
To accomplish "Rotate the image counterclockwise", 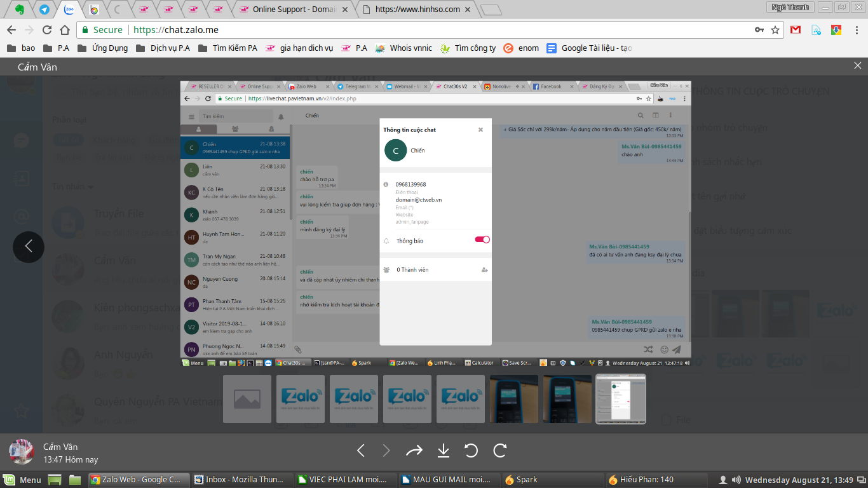I will point(471,451).
